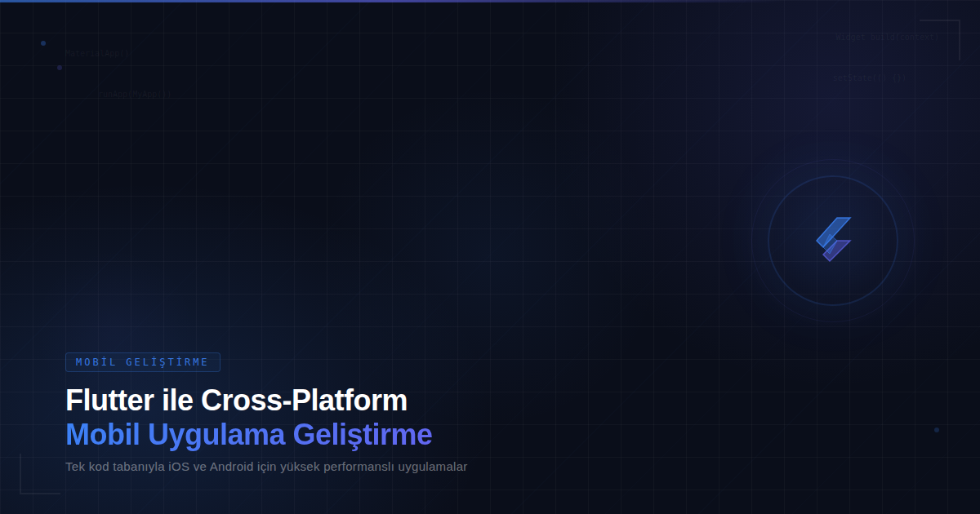
Task: Click the blue text Mobil Uygulama Geliştirme
Action: click(248, 435)
